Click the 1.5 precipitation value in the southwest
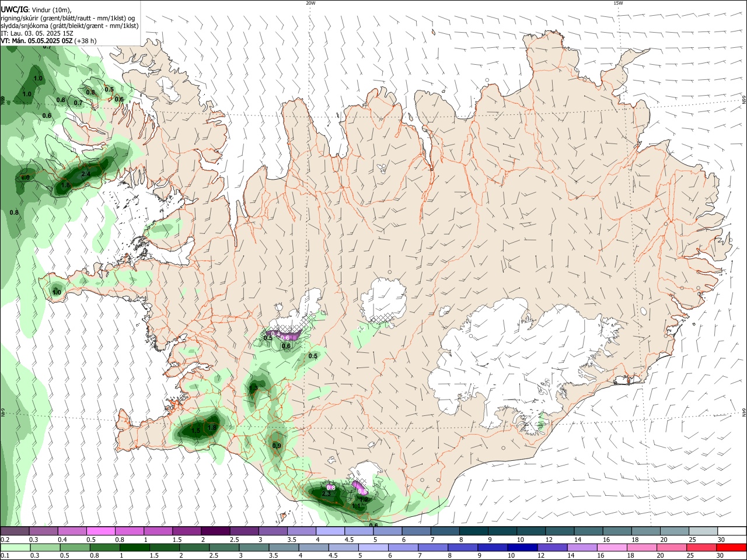Image resolution: width=747 pixels, height=560 pixels. click(196, 430)
